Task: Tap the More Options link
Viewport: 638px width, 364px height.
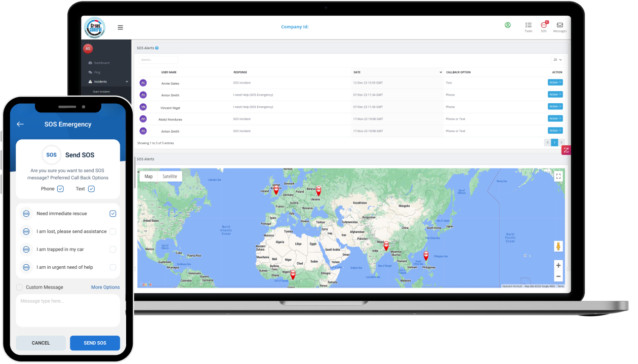Action: point(105,287)
